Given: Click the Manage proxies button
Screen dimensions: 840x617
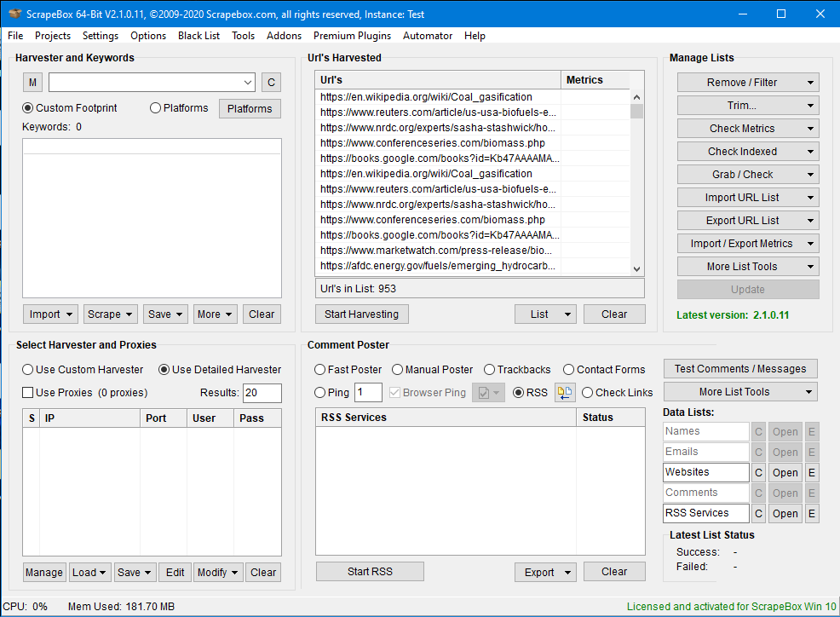Looking at the screenshot, I should (x=44, y=573).
